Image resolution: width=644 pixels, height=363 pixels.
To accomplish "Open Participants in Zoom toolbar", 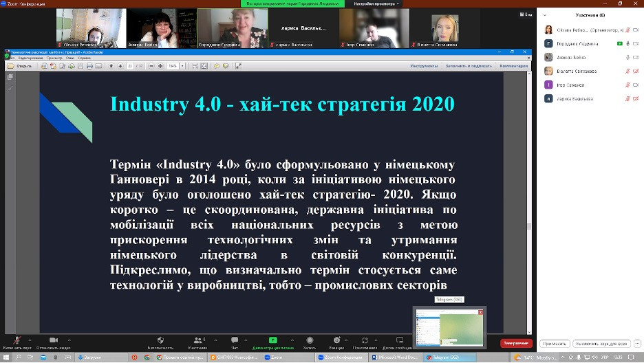I will pyautogui.click(x=197, y=342).
